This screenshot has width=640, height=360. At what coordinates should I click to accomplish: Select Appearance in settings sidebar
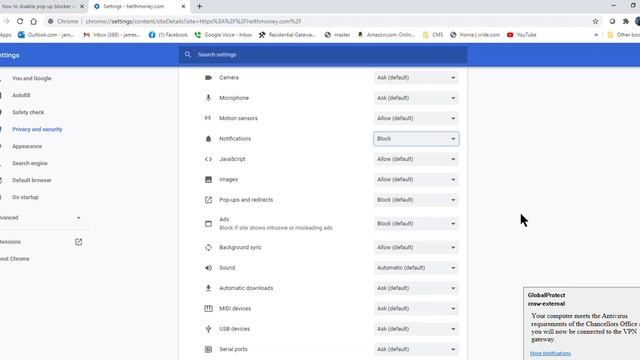point(27,146)
